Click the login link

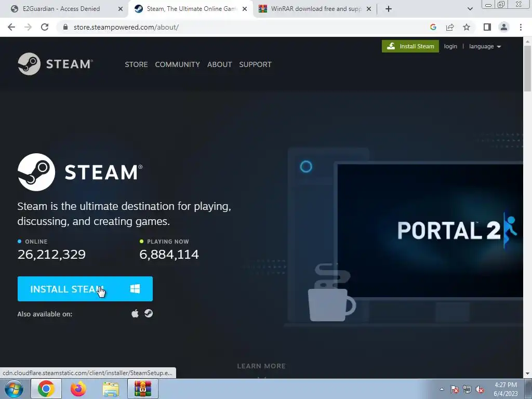pyautogui.click(x=450, y=46)
